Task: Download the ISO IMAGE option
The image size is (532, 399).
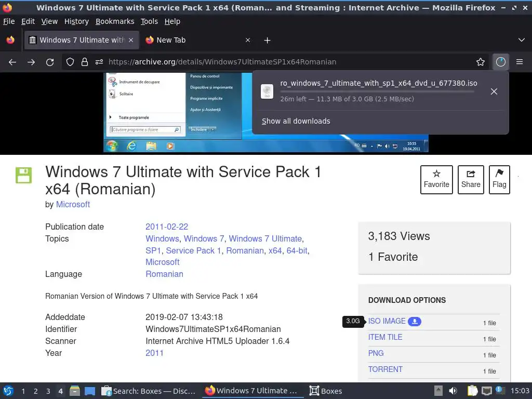Action: click(387, 321)
